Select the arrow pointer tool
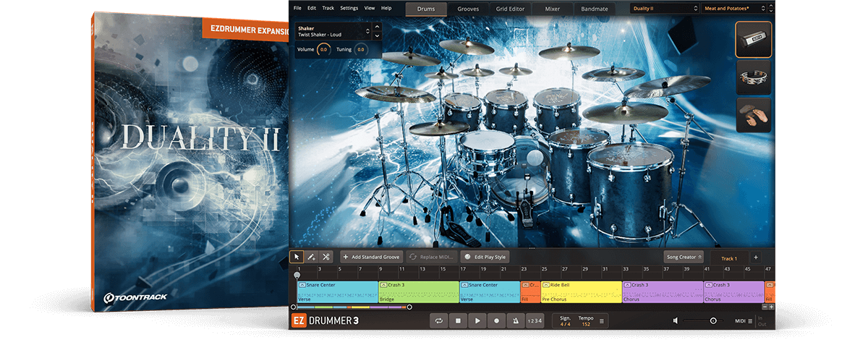This screenshot has height=353, width=868. [x=297, y=257]
